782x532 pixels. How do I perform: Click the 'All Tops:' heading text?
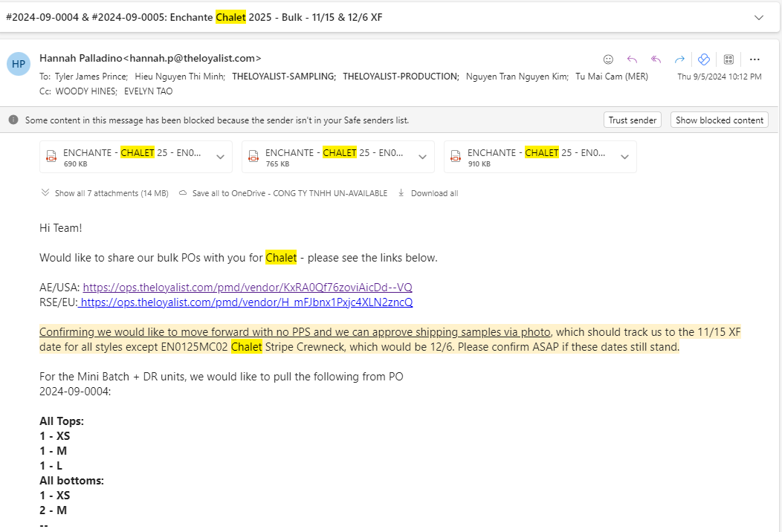pyautogui.click(x=62, y=421)
